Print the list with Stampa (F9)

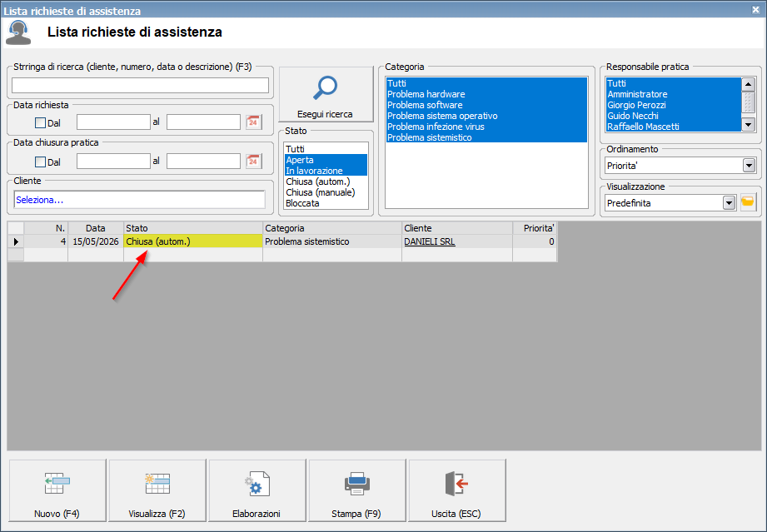point(356,490)
